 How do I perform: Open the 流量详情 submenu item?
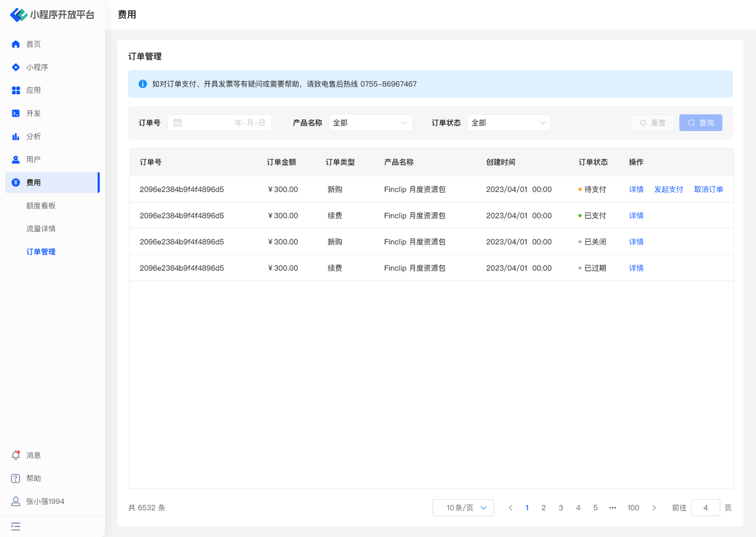[41, 228]
